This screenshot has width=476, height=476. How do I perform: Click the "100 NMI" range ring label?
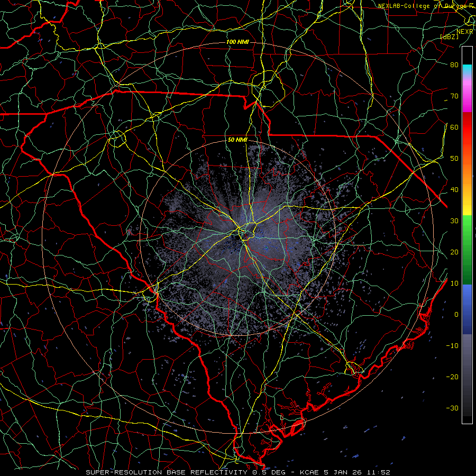(237, 42)
